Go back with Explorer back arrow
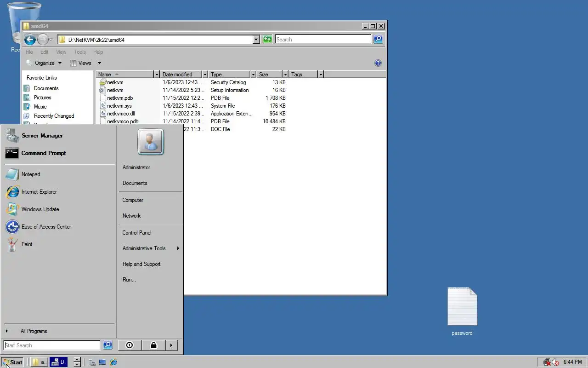 tap(30, 40)
